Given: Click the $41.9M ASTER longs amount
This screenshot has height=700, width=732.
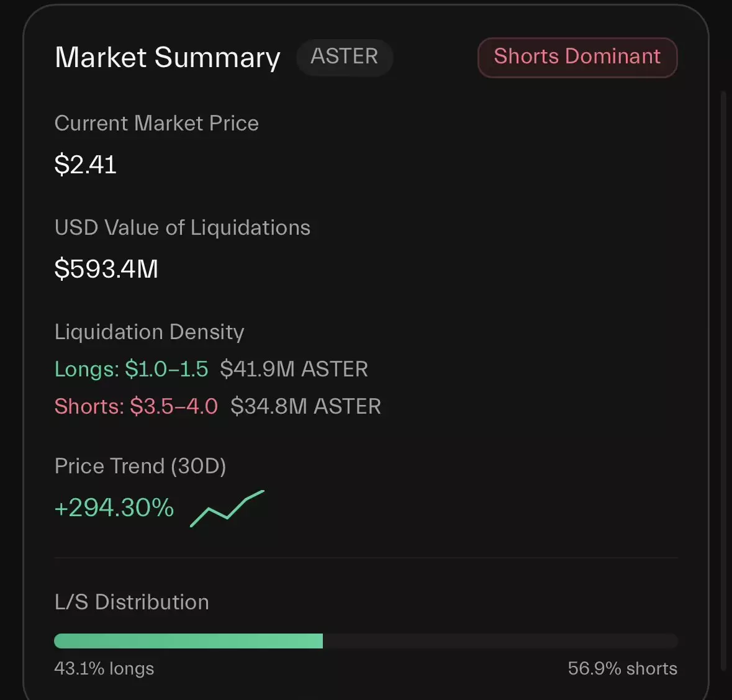Looking at the screenshot, I should [294, 369].
